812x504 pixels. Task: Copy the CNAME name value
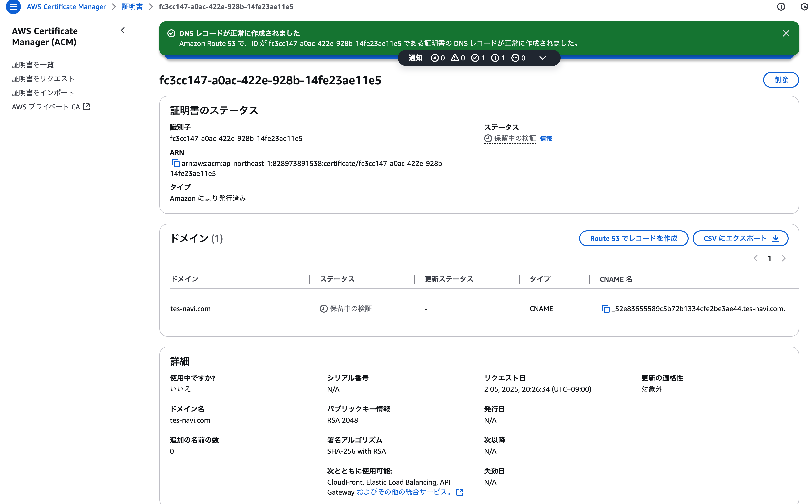tap(605, 309)
